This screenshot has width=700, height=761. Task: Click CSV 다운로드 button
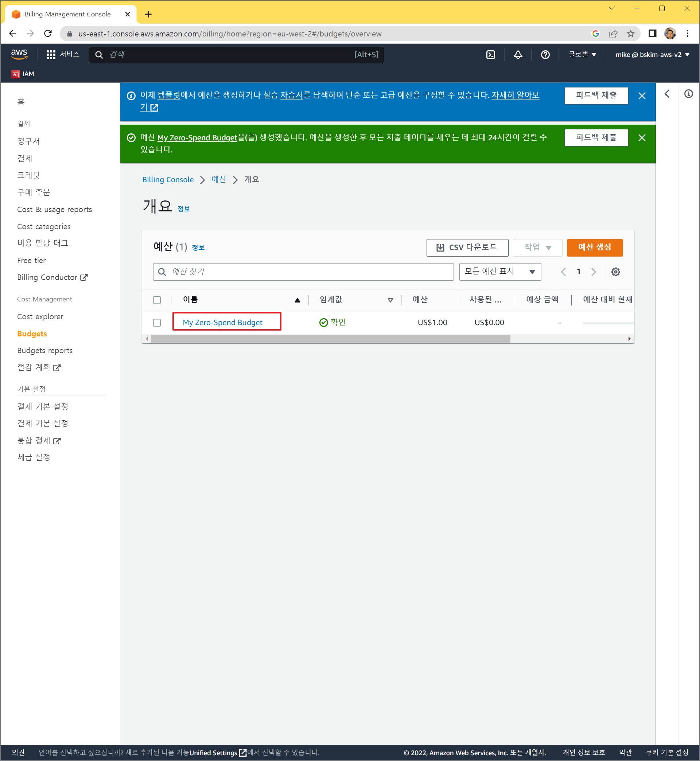click(x=467, y=247)
